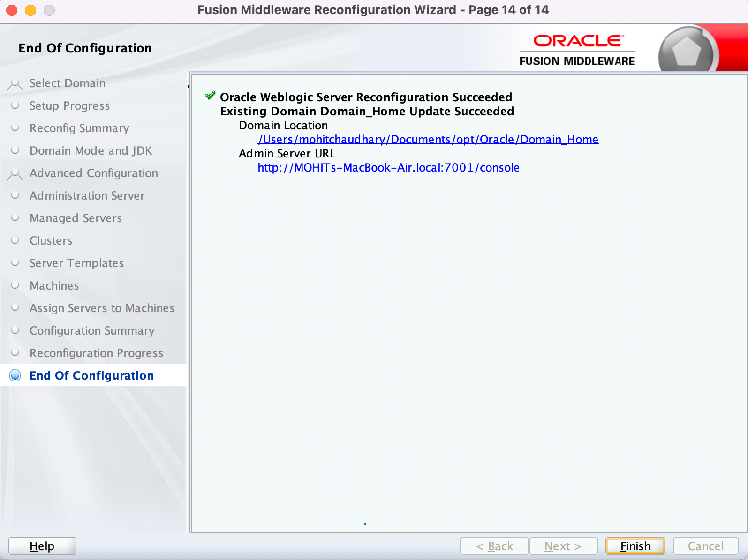Open the Help dialog

click(x=42, y=546)
